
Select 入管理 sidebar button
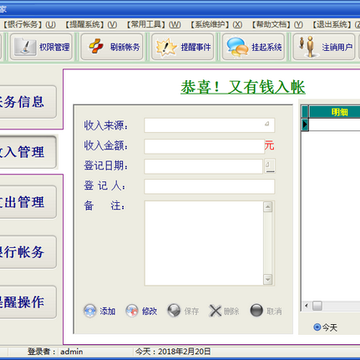pos(28,152)
